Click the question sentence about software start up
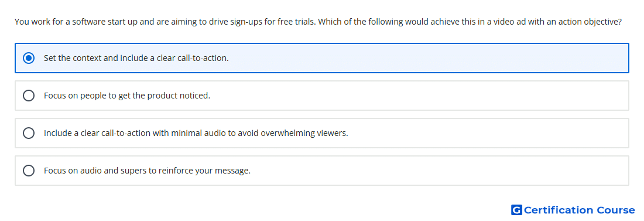The height and width of the screenshot is (221, 644). tap(166, 22)
